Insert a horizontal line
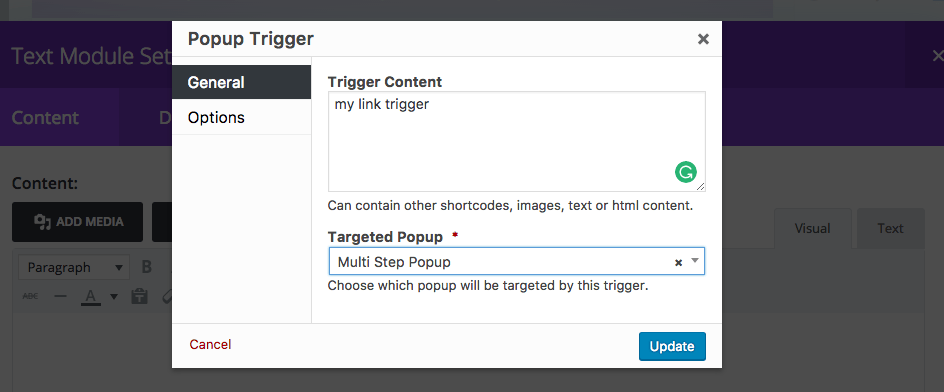Viewport: 944px width, 392px height. [60, 296]
